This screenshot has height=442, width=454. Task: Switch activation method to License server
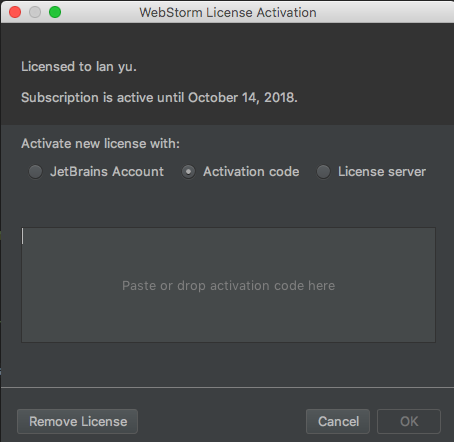tap(323, 172)
